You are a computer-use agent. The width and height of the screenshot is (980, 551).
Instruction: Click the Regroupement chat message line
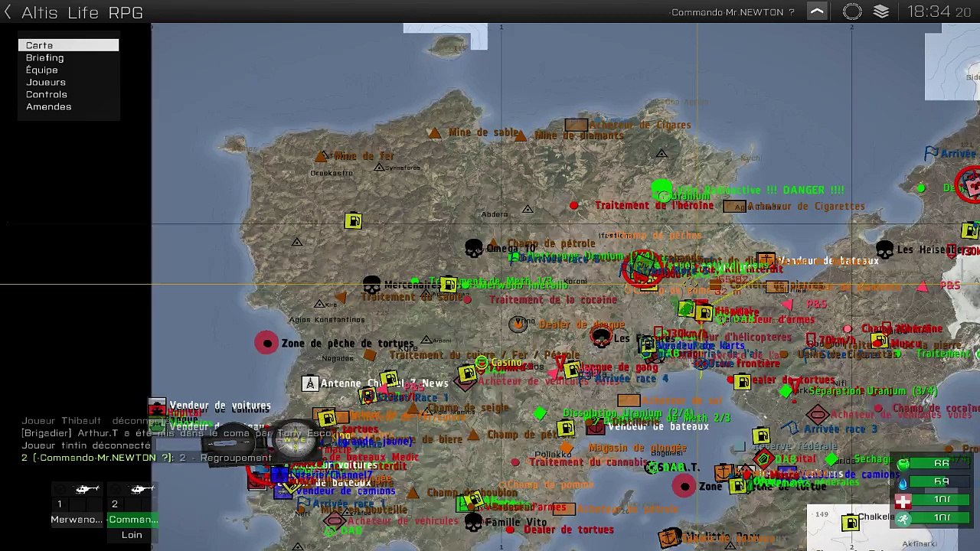point(146,458)
